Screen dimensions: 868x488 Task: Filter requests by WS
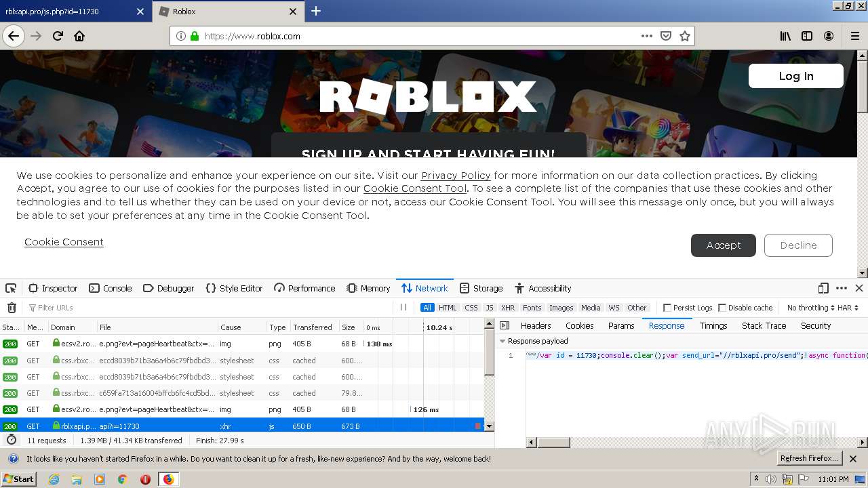[x=614, y=308]
